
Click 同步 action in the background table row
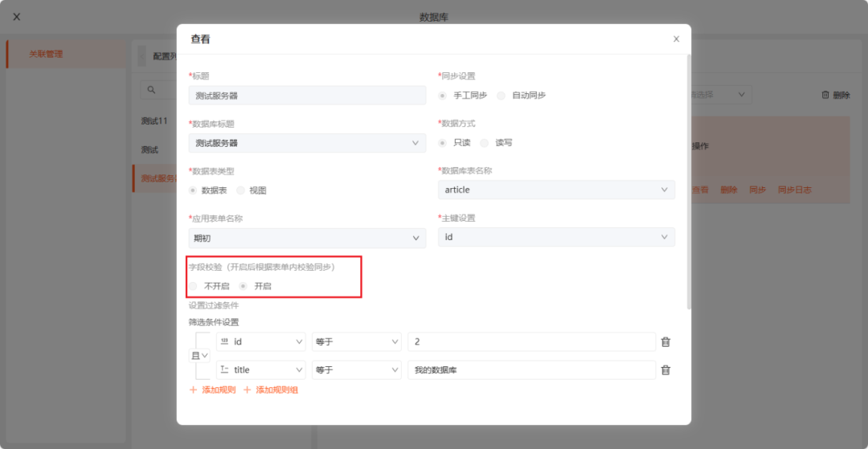point(758,190)
